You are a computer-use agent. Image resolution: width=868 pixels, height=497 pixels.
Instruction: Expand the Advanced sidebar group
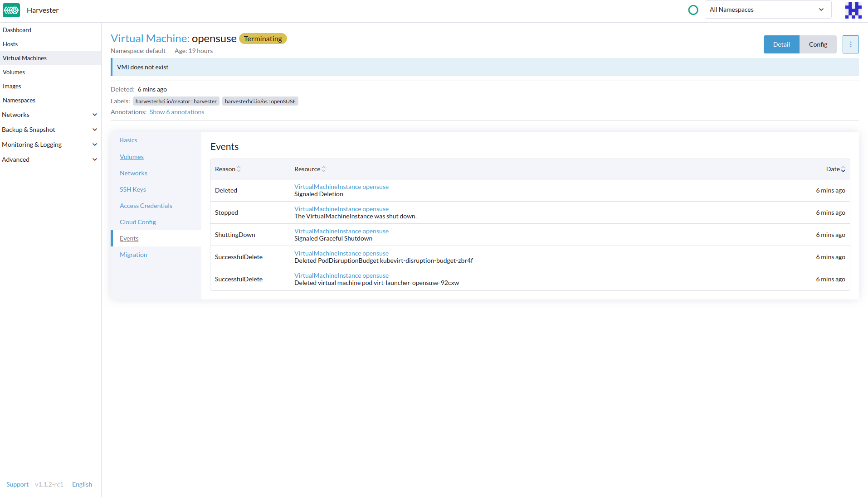50,159
